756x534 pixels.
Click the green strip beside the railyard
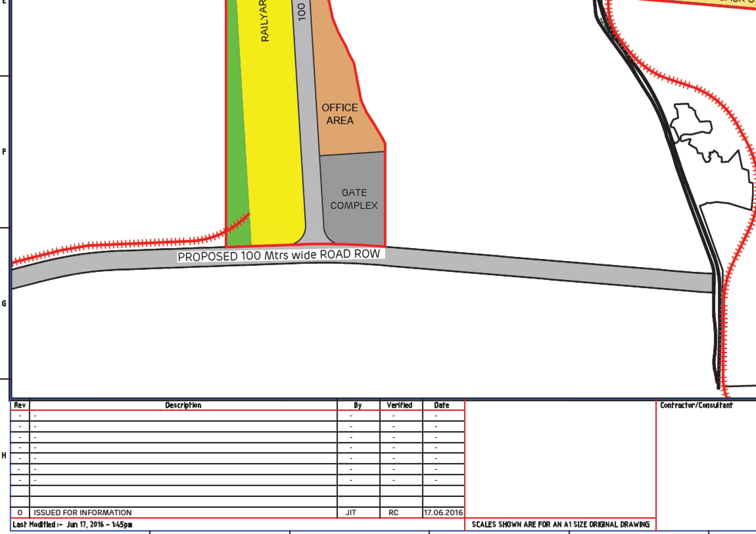click(x=236, y=138)
